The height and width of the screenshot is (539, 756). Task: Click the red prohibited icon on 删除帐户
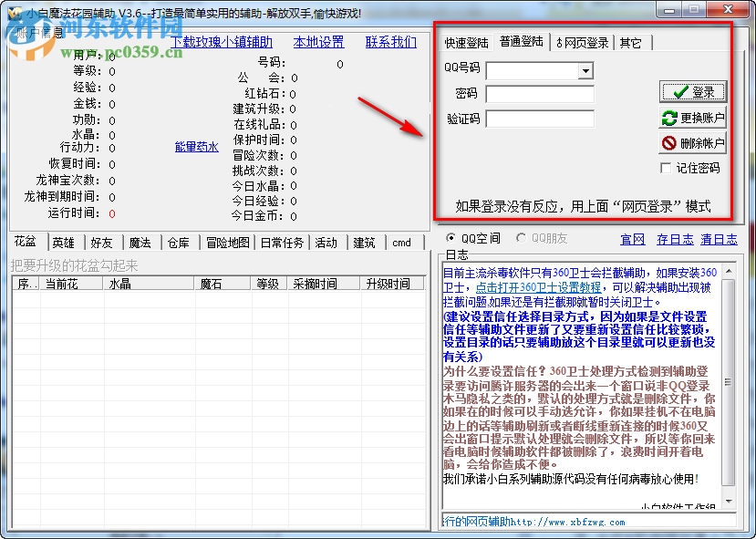click(669, 143)
